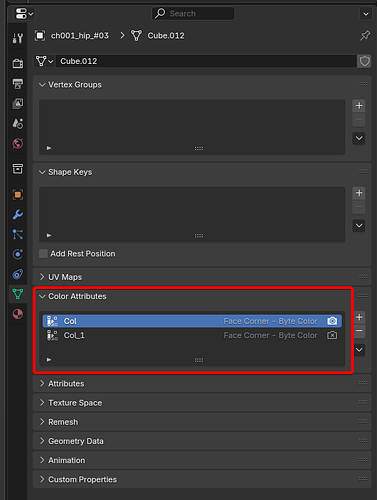Click the color attribute icon beside Col_1

[x=52, y=335]
